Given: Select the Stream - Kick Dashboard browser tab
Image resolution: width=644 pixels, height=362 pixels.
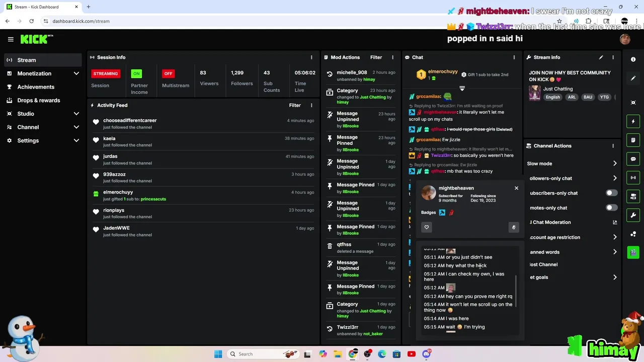Looking at the screenshot, I should [42, 7].
